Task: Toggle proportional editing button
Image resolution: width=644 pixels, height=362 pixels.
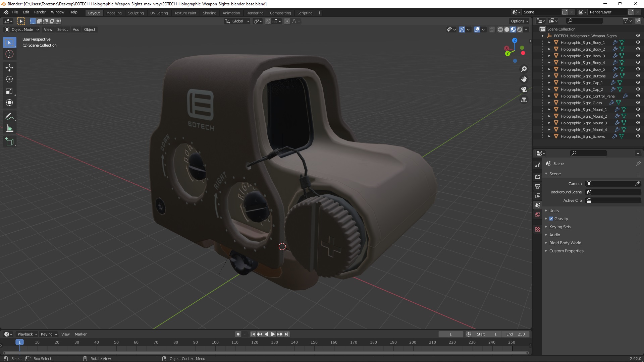Action: (x=287, y=21)
